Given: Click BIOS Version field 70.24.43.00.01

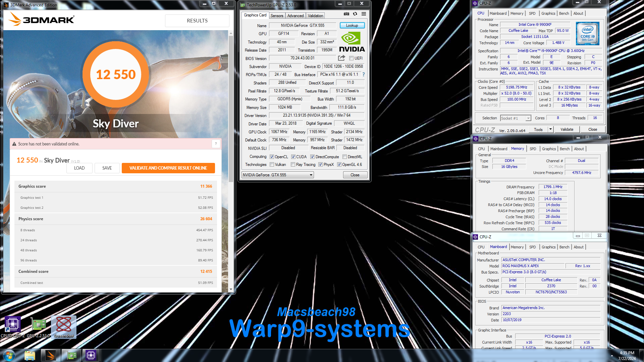Looking at the screenshot, I should click(302, 58).
